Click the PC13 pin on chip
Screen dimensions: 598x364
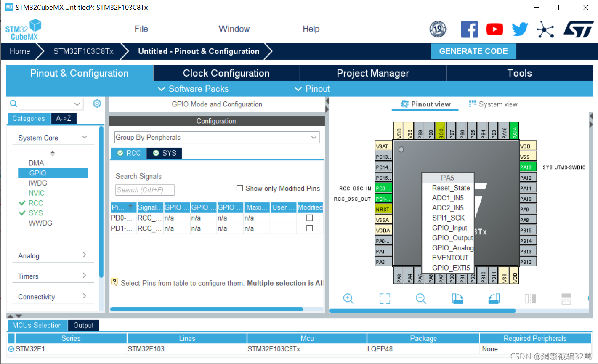click(383, 157)
